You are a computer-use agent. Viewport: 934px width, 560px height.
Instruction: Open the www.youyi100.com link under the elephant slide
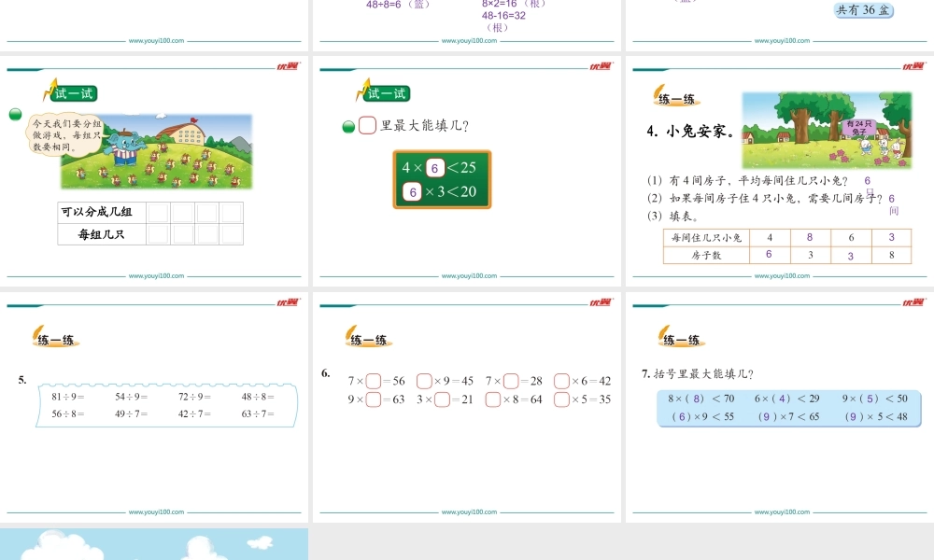(155, 274)
